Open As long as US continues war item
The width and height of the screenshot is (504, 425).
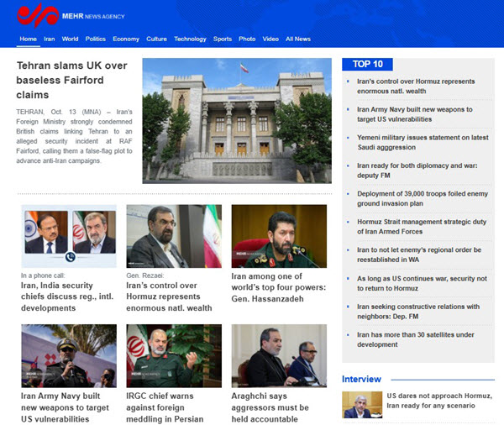(x=422, y=283)
